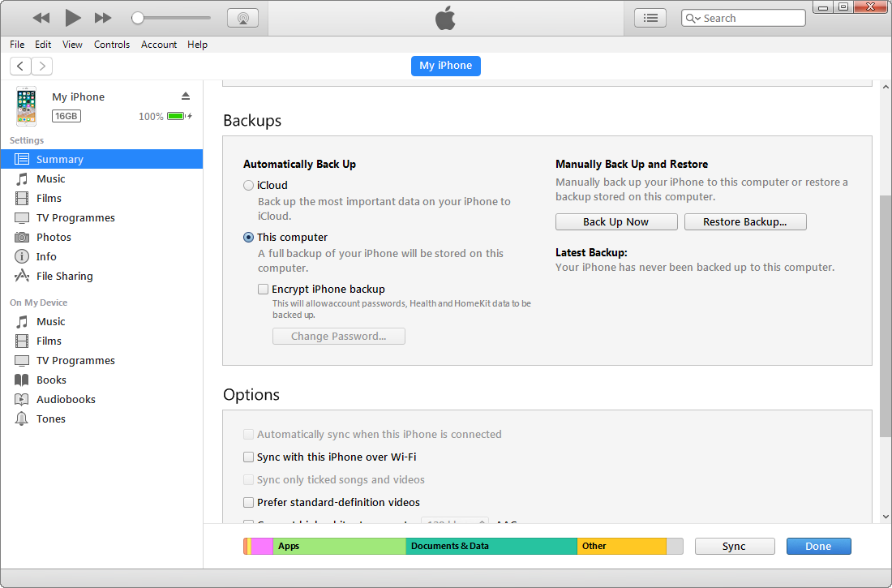Open the Edit menu
Screen dimensions: 892x588
click(43, 45)
